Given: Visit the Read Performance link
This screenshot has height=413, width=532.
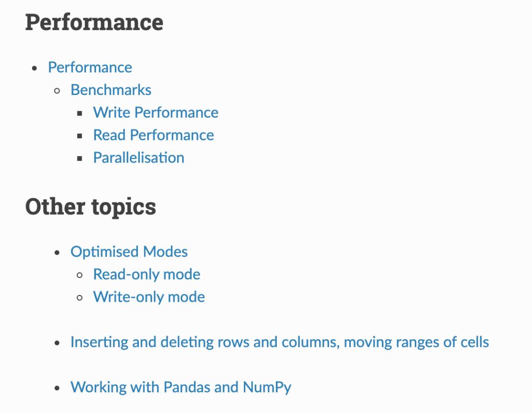Looking at the screenshot, I should coord(153,135).
